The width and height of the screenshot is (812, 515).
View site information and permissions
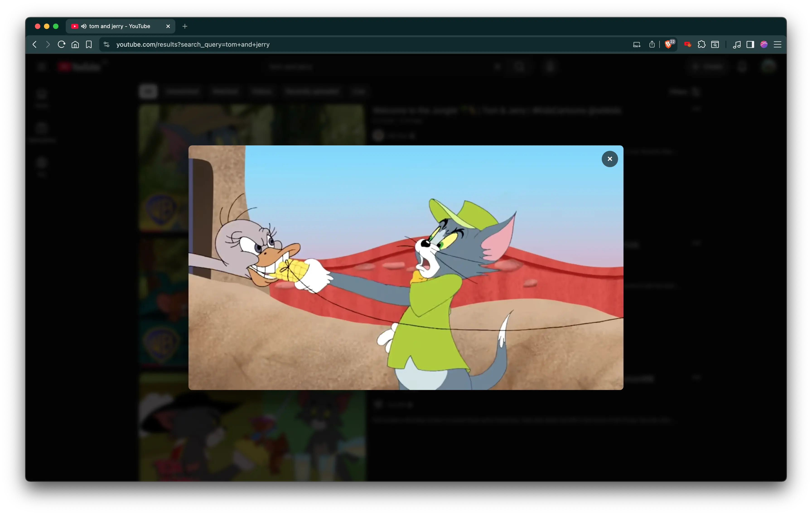[106, 44]
